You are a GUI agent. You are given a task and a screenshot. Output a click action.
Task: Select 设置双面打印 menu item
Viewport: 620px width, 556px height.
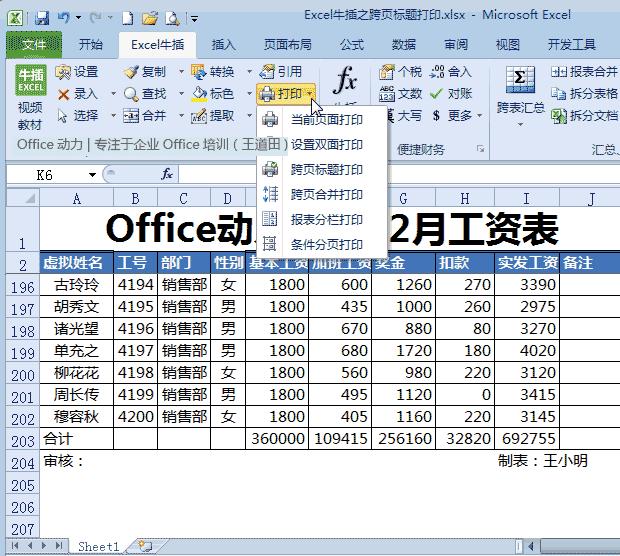pos(322,144)
